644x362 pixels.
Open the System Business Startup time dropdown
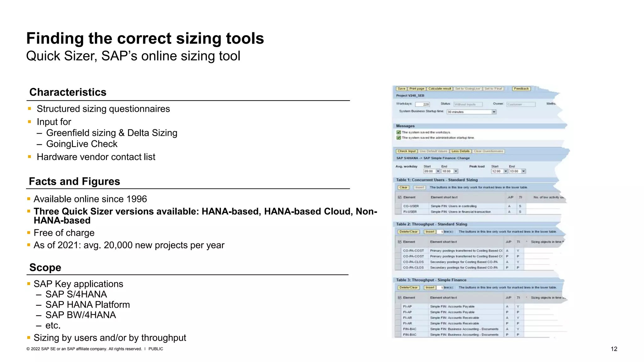pyautogui.click(x=494, y=112)
